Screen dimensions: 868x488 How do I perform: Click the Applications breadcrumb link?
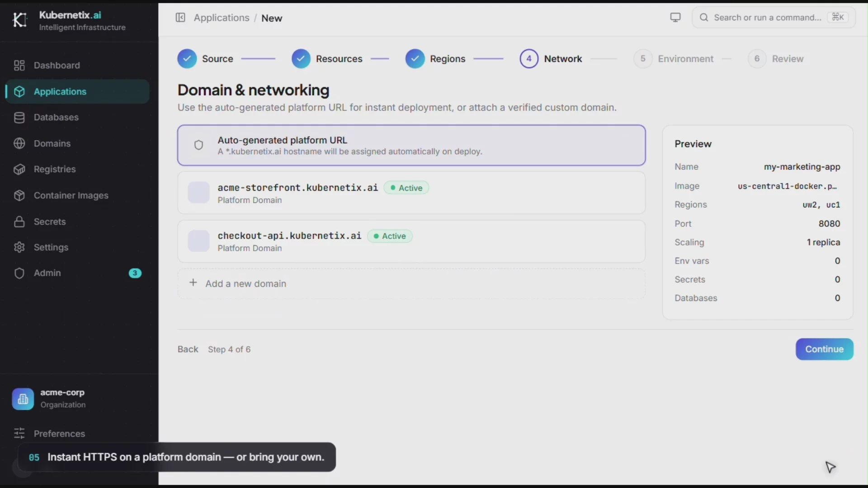click(x=222, y=18)
